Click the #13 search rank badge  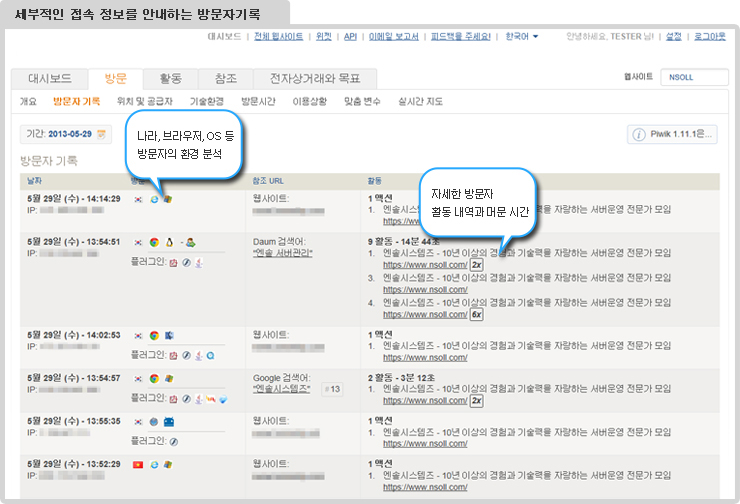(334, 389)
